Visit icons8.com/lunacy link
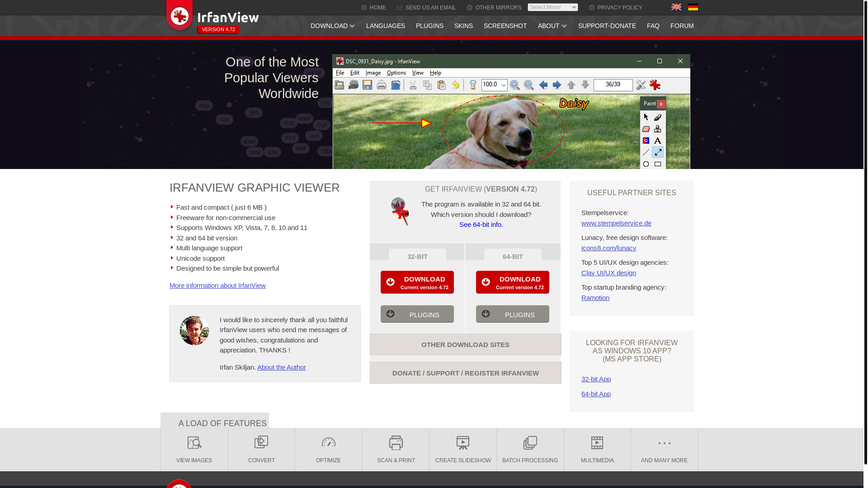The width and height of the screenshot is (868, 488). click(x=609, y=248)
